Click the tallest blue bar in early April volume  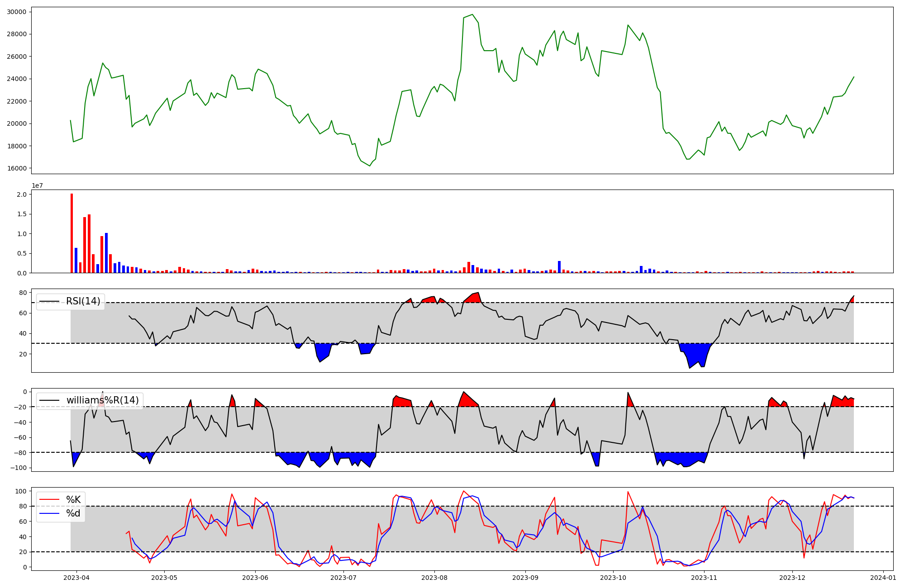pyautogui.click(x=106, y=253)
